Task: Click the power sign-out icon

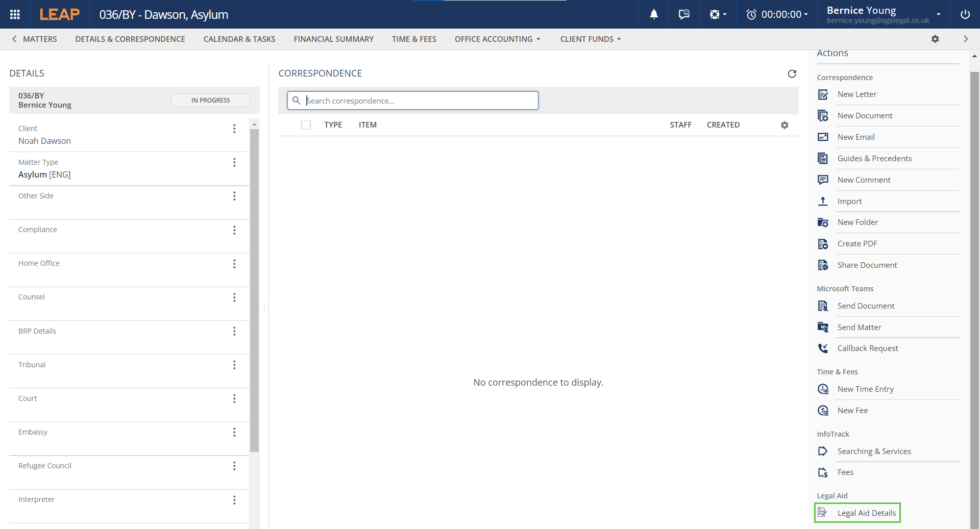Action: (x=965, y=14)
